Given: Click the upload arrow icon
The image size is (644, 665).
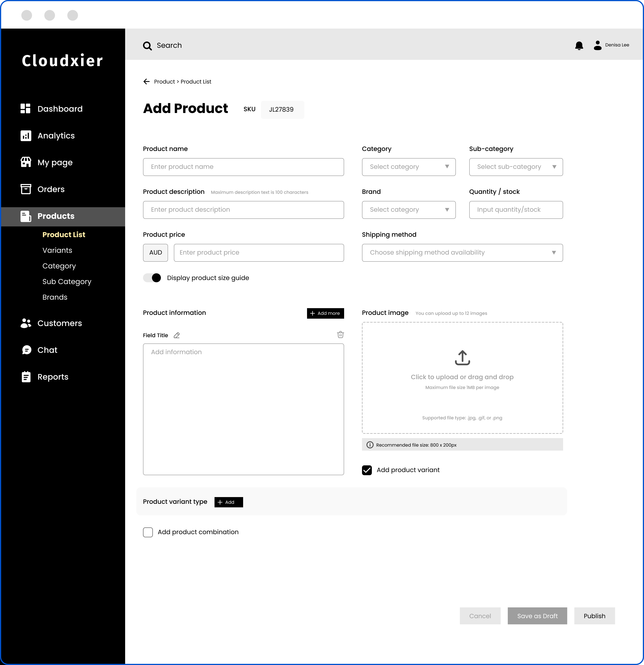Looking at the screenshot, I should coord(462,358).
